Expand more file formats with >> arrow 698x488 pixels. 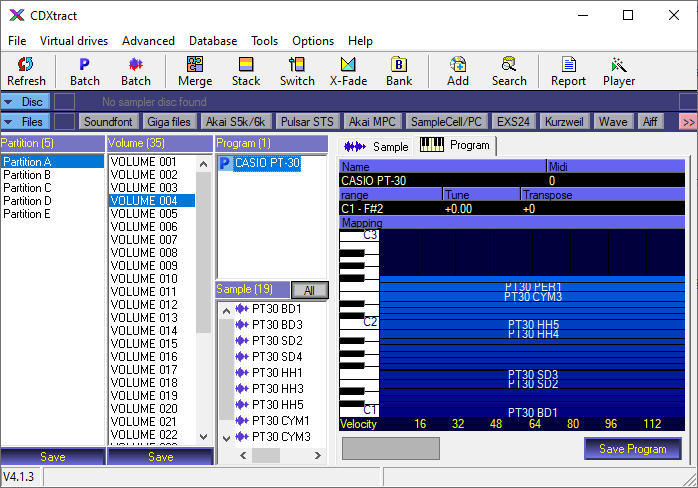point(688,121)
